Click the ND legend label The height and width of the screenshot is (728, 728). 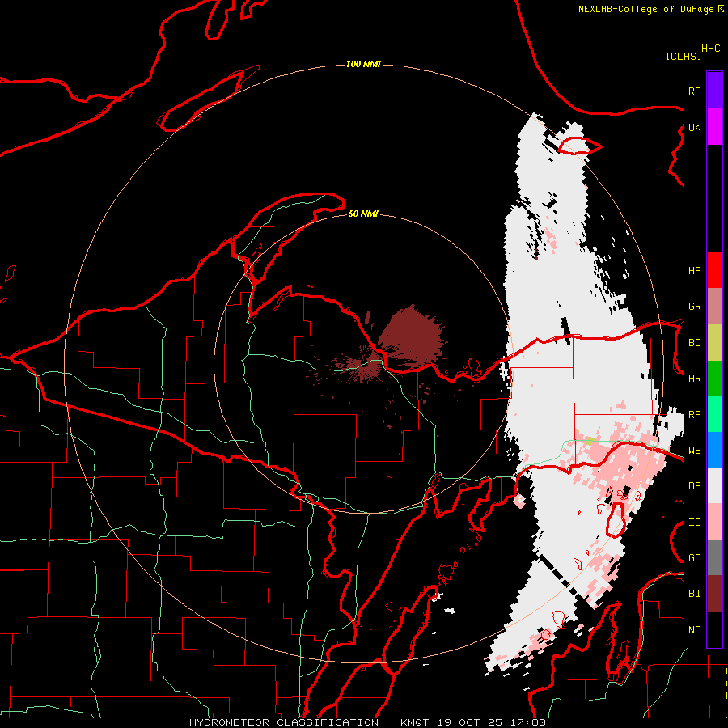[694, 630]
